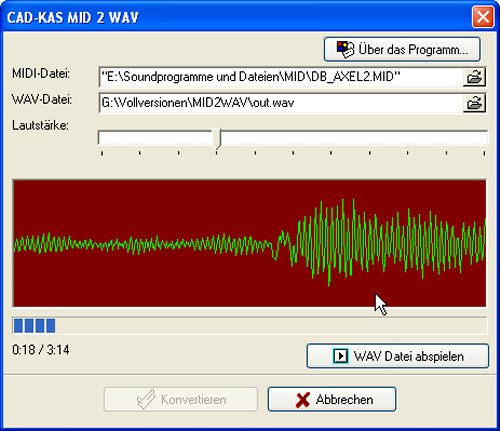Cancel the conversion with Abbrechen
Viewport: 500px width, 431px height.
pos(332,399)
